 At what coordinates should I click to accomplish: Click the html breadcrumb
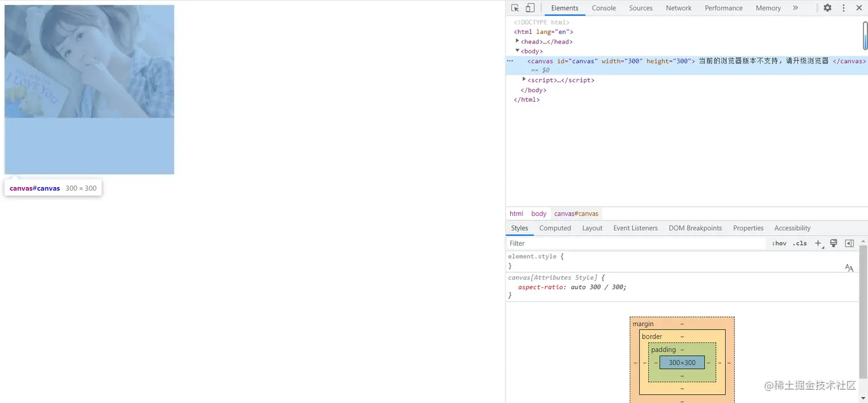517,214
